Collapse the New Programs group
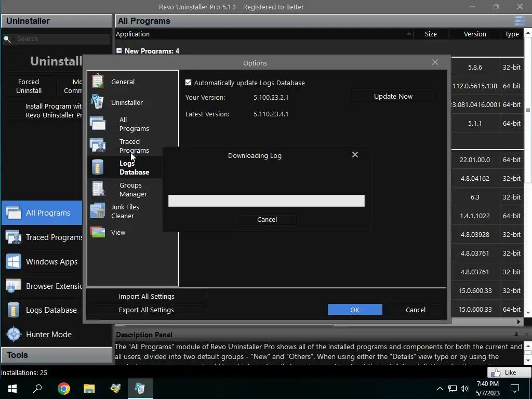The image size is (532, 399). click(119, 50)
